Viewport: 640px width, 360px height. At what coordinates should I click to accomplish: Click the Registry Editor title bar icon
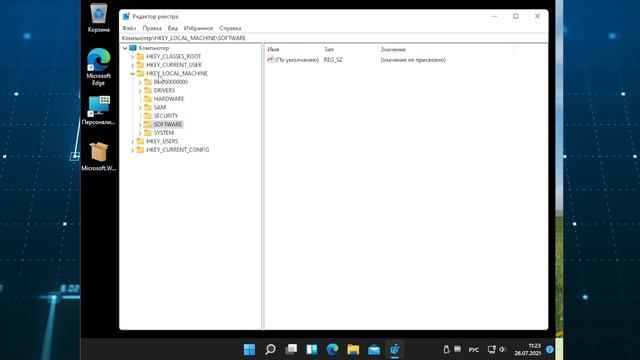click(126, 16)
